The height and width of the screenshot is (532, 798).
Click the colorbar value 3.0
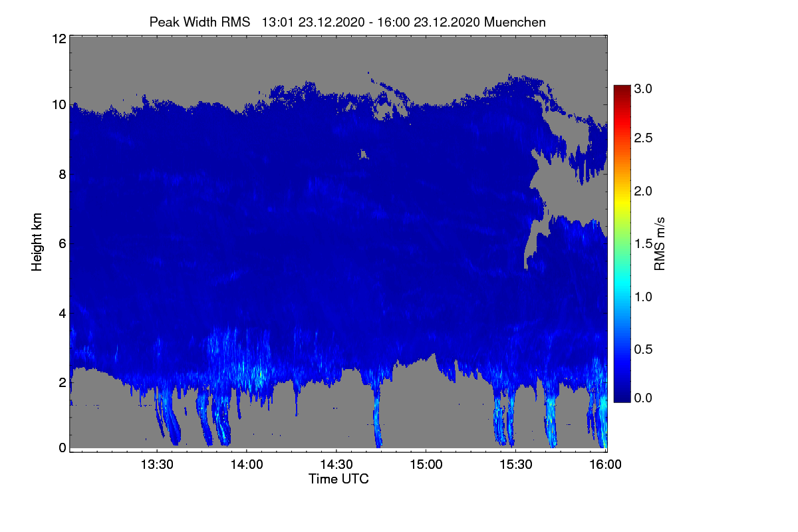643,88
